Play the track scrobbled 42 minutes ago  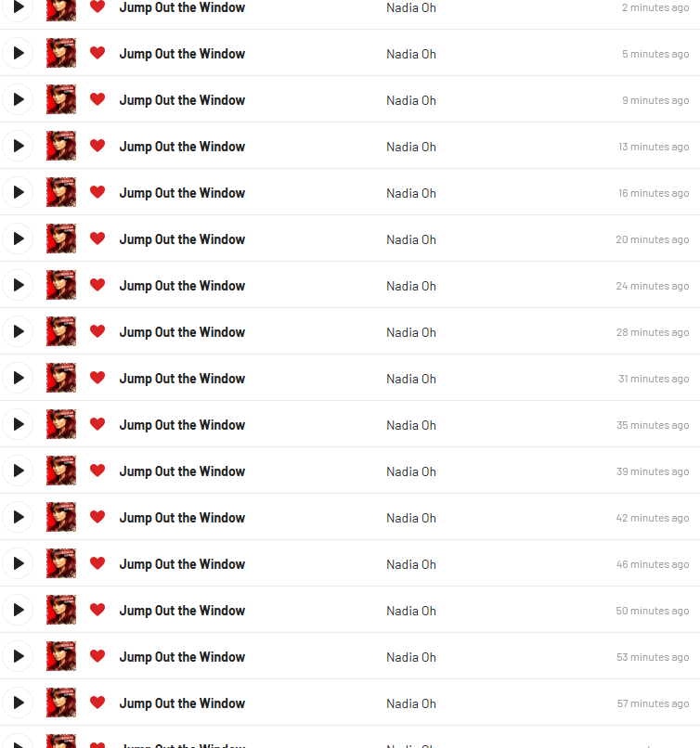tap(19, 517)
